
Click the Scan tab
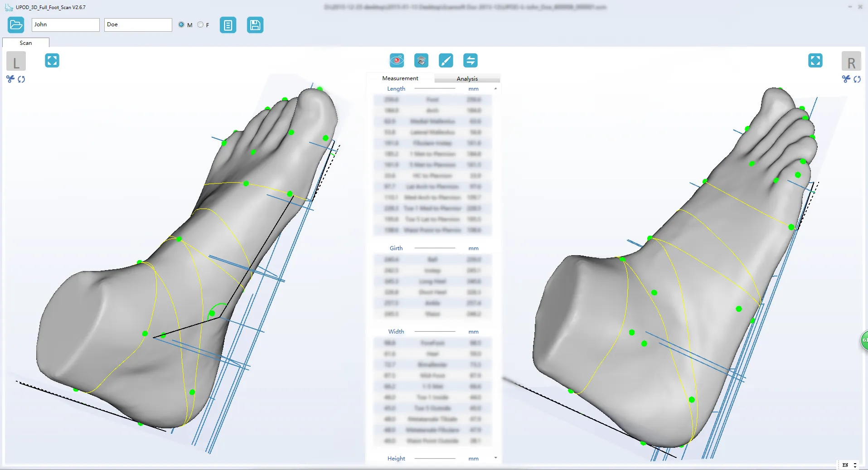pyautogui.click(x=25, y=43)
